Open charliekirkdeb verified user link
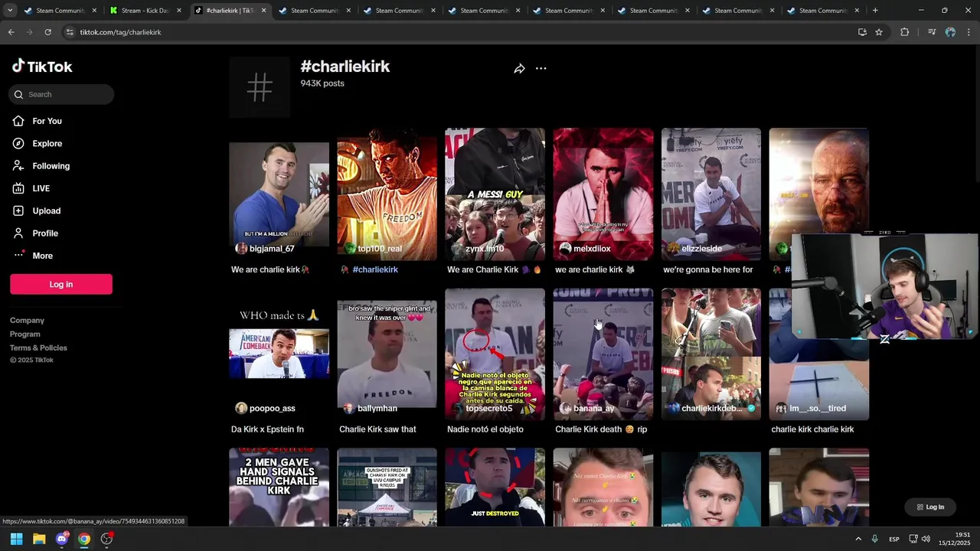 click(x=712, y=409)
